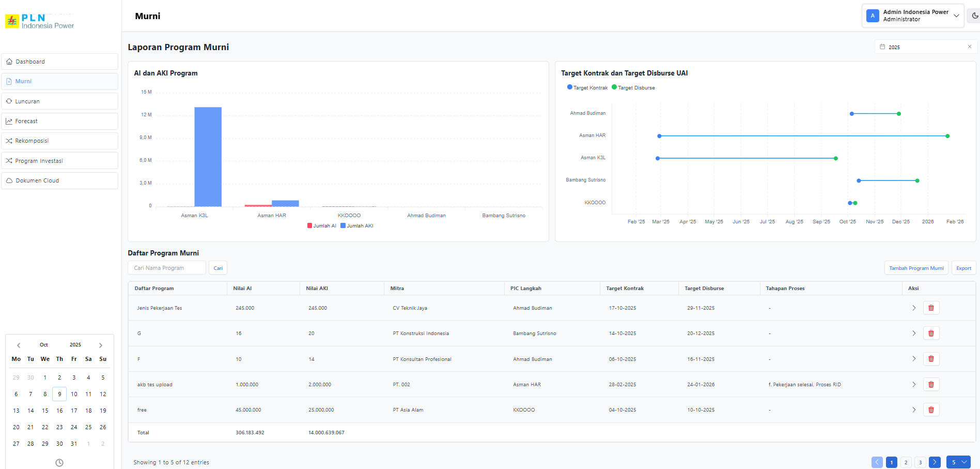Image resolution: width=980 pixels, height=469 pixels.
Task: Open page size dropdown showing 5
Action: click(958, 462)
